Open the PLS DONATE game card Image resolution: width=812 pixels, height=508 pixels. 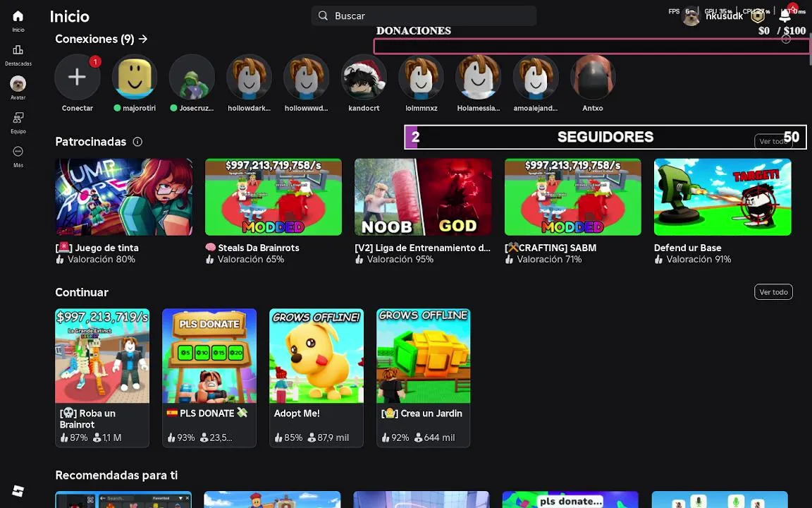coord(209,377)
